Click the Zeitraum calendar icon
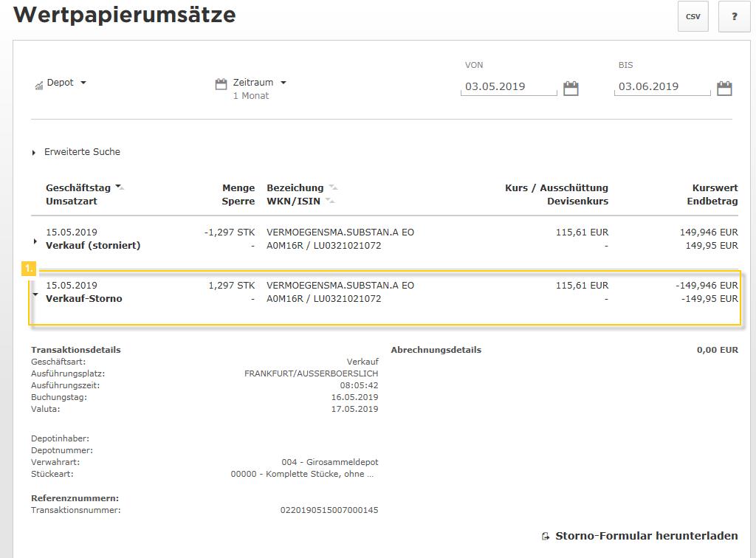This screenshot has width=756, height=558. tap(221, 83)
